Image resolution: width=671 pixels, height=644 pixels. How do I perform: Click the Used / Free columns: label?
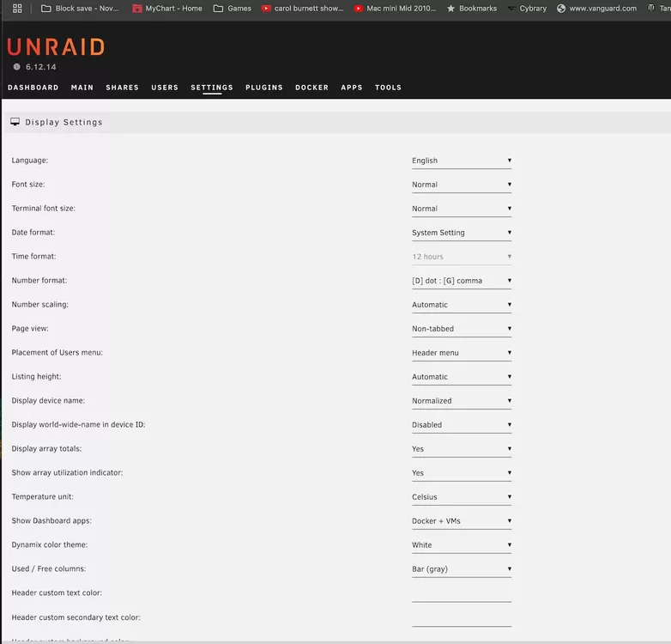pyautogui.click(x=49, y=568)
